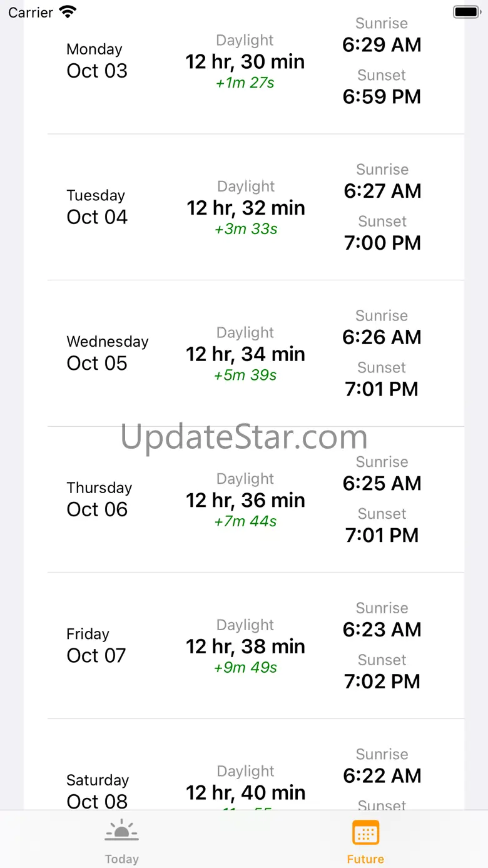Select the Future tab label
This screenshot has width=488, height=868.
coord(365,859)
